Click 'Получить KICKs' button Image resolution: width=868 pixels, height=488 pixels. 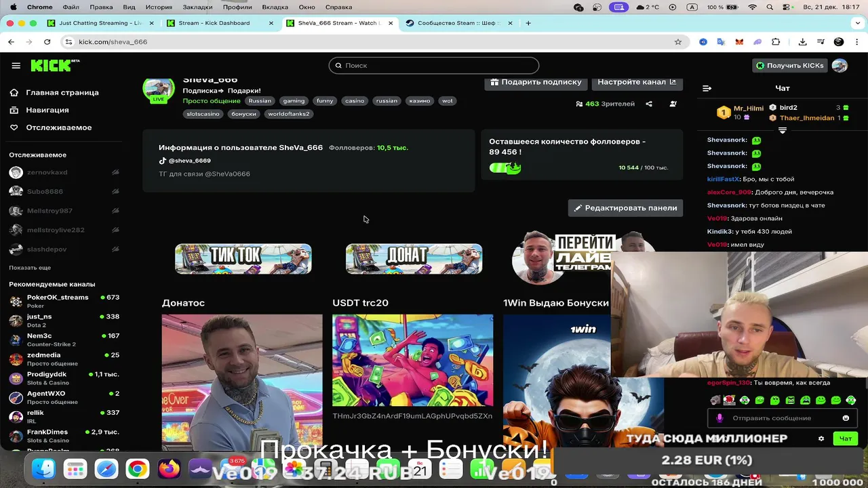(790, 66)
